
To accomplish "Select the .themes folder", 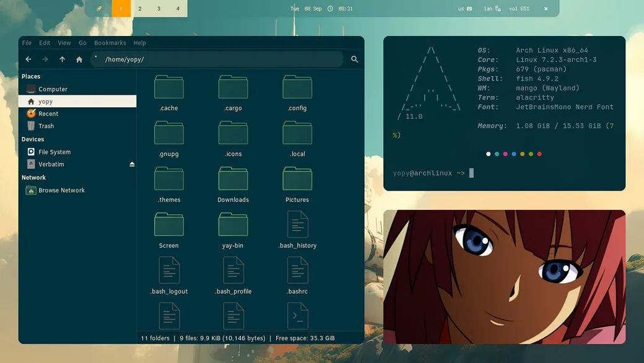I will pyautogui.click(x=169, y=185).
